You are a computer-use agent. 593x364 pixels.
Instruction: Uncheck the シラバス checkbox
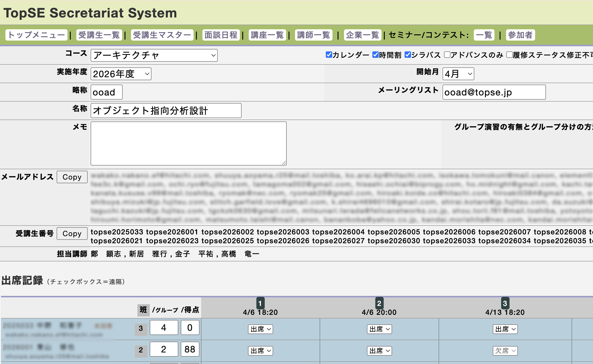point(408,55)
